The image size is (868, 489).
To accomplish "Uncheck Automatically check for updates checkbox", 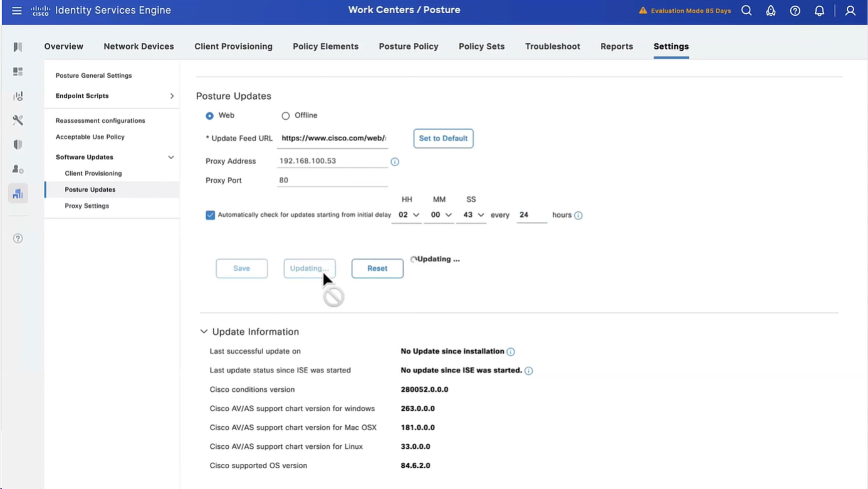I will tap(210, 215).
